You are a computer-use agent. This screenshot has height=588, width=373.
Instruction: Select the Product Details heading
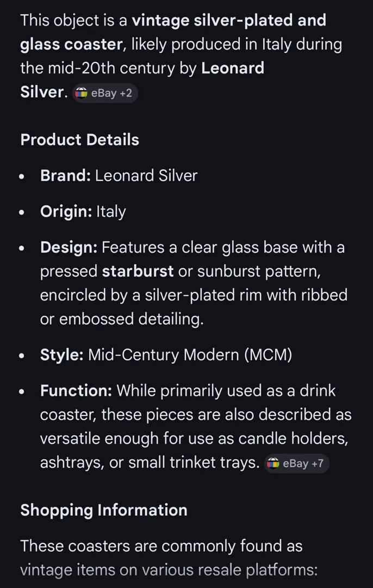tap(80, 140)
